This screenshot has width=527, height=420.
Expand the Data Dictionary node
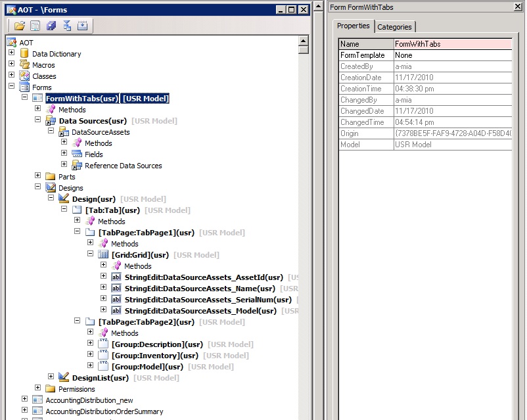click(11, 53)
